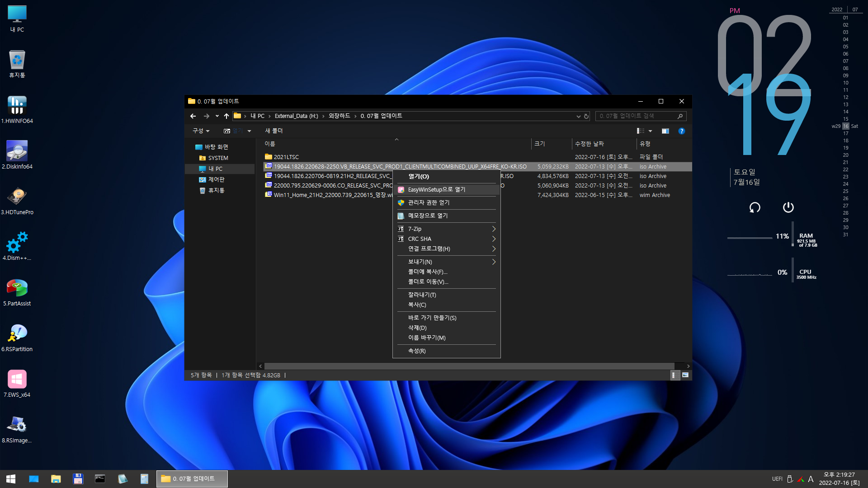Select the 22000.795.220629-0006 ISO file
868x488 pixels.
tap(477, 186)
